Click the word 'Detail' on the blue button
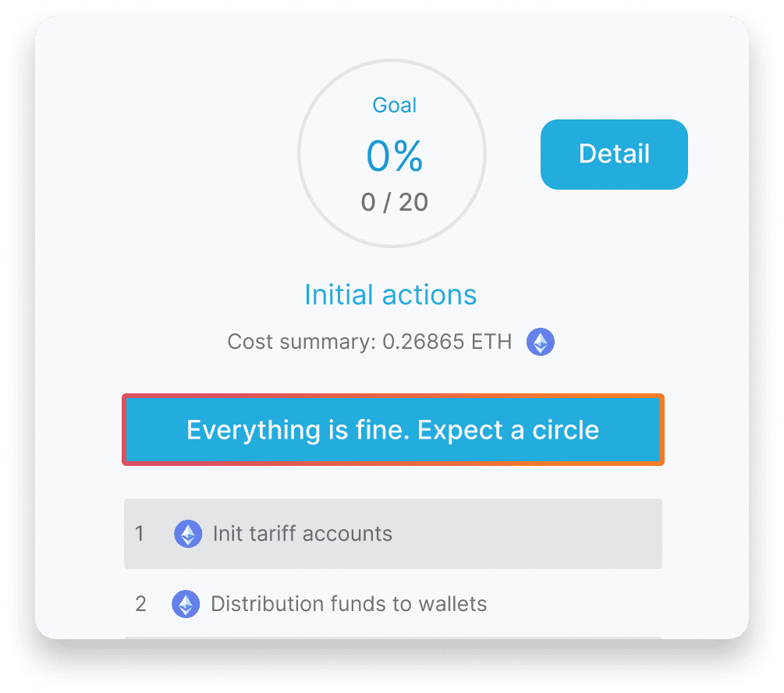This screenshot has width=784, height=693. click(614, 154)
